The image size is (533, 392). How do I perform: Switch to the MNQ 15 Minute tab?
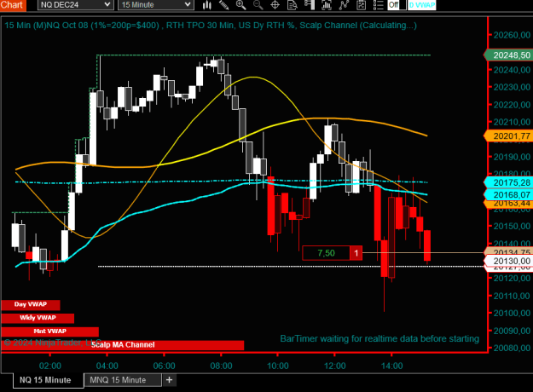(122, 380)
